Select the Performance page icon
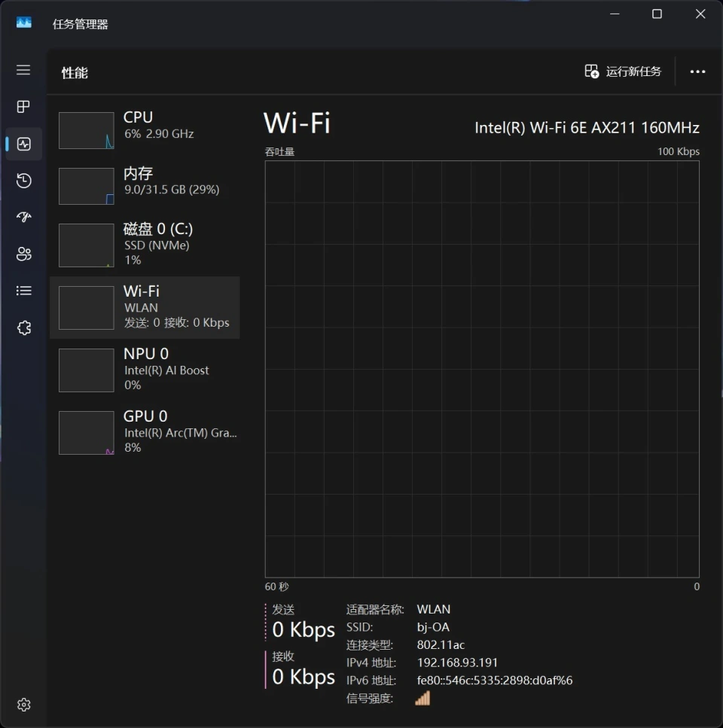The image size is (723, 728). pyautogui.click(x=23, y=144)
